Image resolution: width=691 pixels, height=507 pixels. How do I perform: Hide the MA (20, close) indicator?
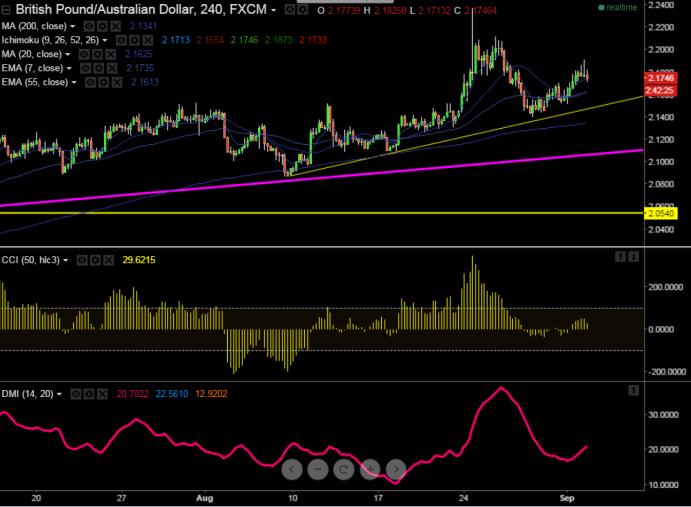(84, 54)
